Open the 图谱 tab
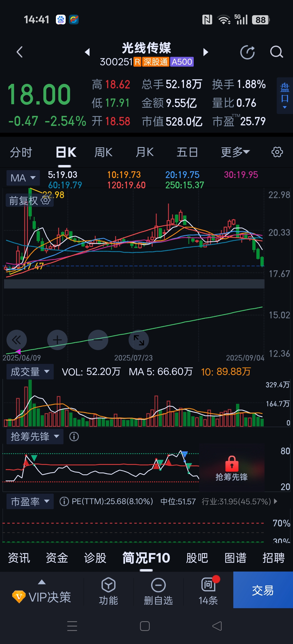The height and width of the screenshot is (644, 293). pos(235,558)
